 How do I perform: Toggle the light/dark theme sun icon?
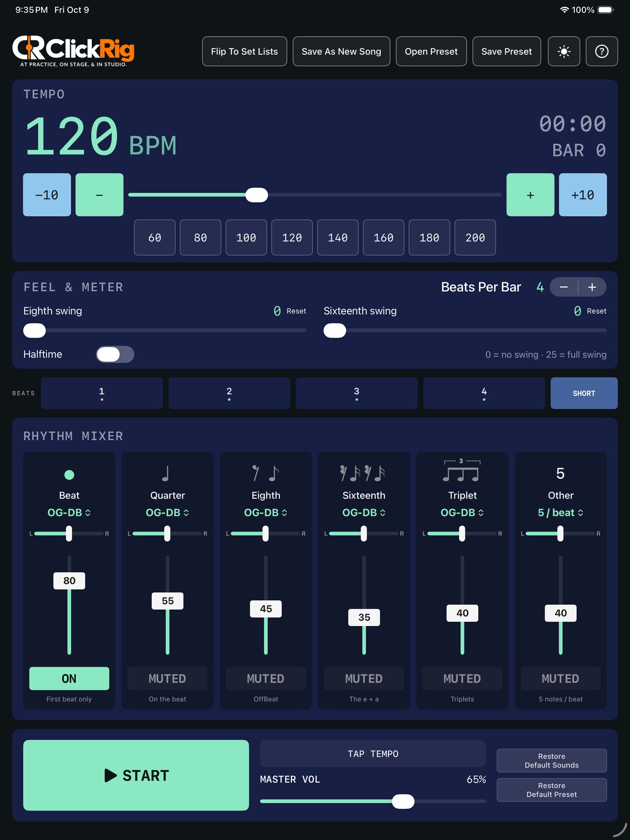(x=564, y=51)
